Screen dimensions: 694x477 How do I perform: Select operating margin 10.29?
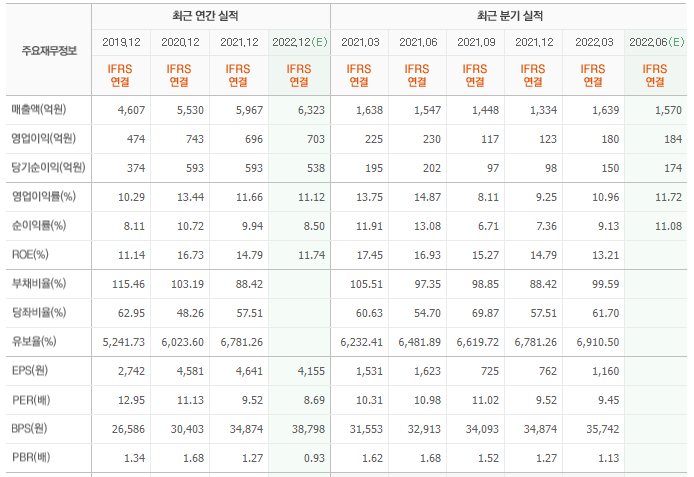coord(131,197)
